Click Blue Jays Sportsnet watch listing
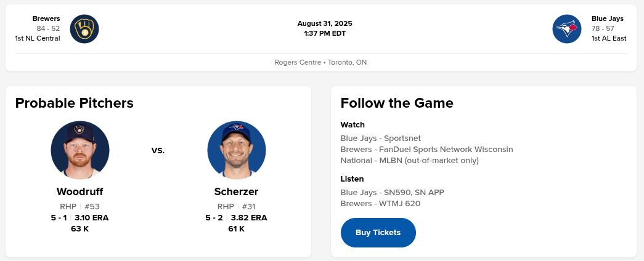Image resolution: width=644 pixels, height=261 pixels. [x=380, y=139]
